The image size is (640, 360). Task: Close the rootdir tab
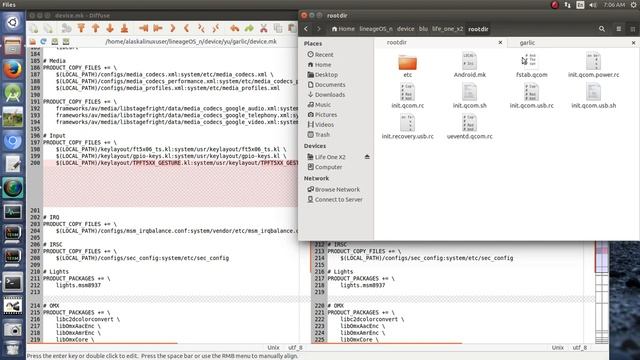pyautogui.click(x=500, y=42)
